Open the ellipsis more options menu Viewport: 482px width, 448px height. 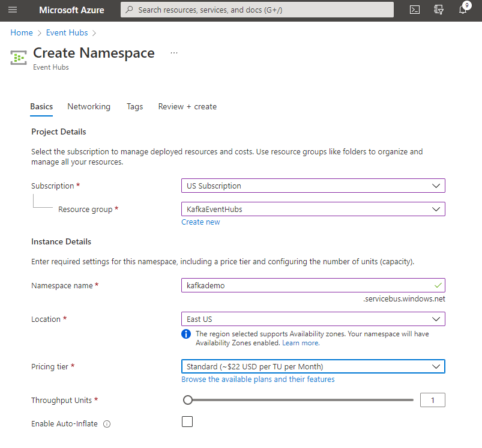tap(174, 53)
